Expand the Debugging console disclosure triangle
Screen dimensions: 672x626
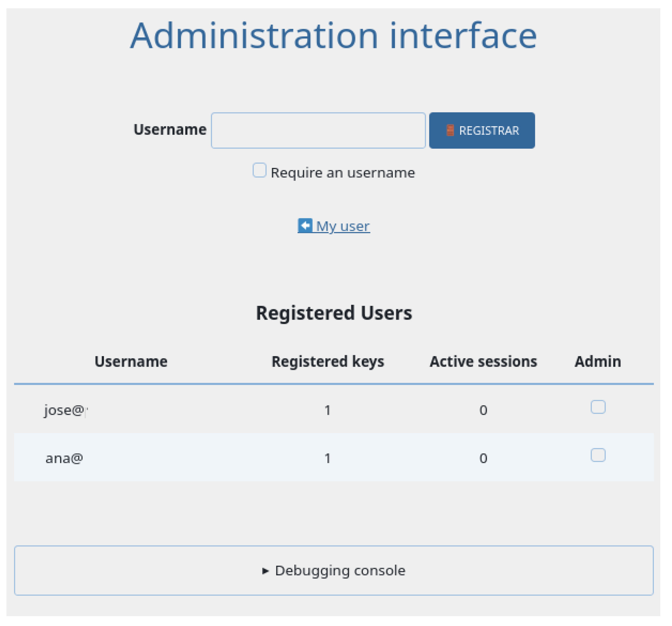(265, 571)
